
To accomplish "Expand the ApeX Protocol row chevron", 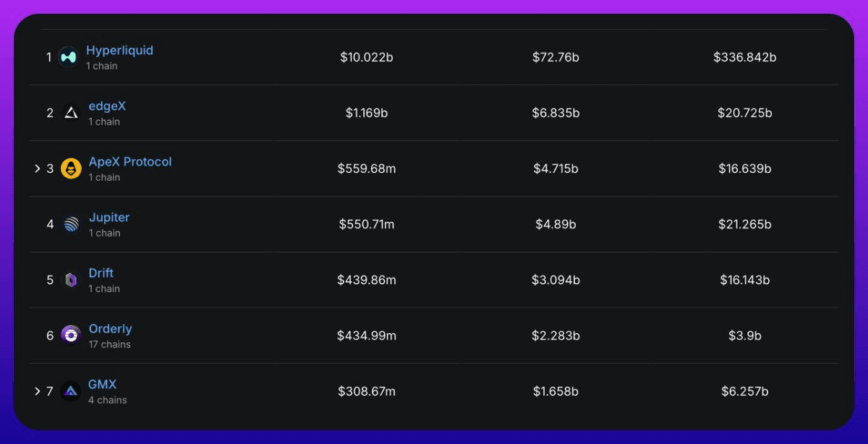I will (x=37, y=168).
